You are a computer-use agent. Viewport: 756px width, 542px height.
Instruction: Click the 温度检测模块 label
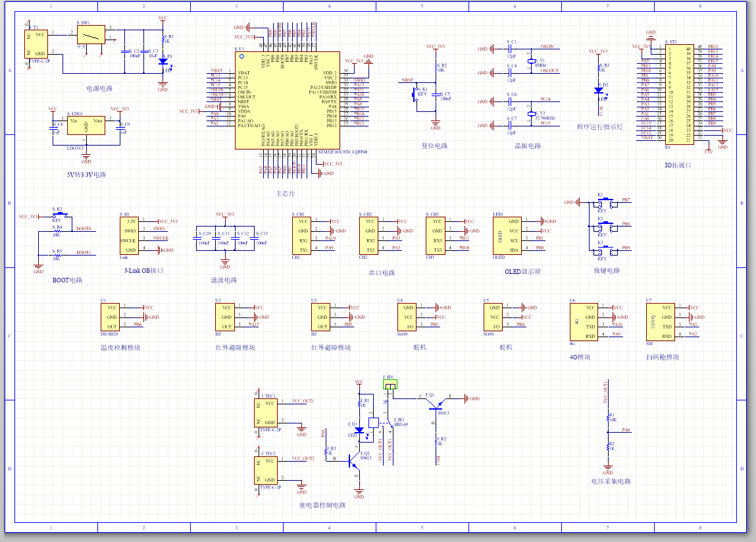[x=120, y=348]
